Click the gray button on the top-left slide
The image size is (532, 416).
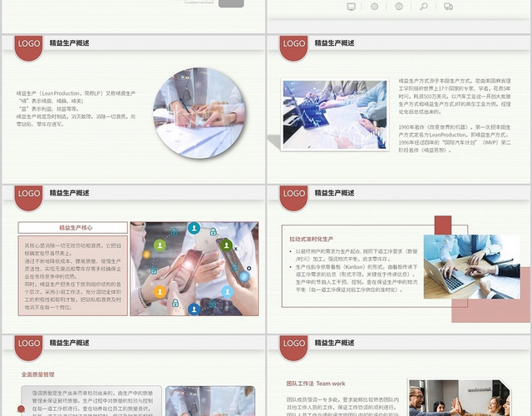(231, 3)
